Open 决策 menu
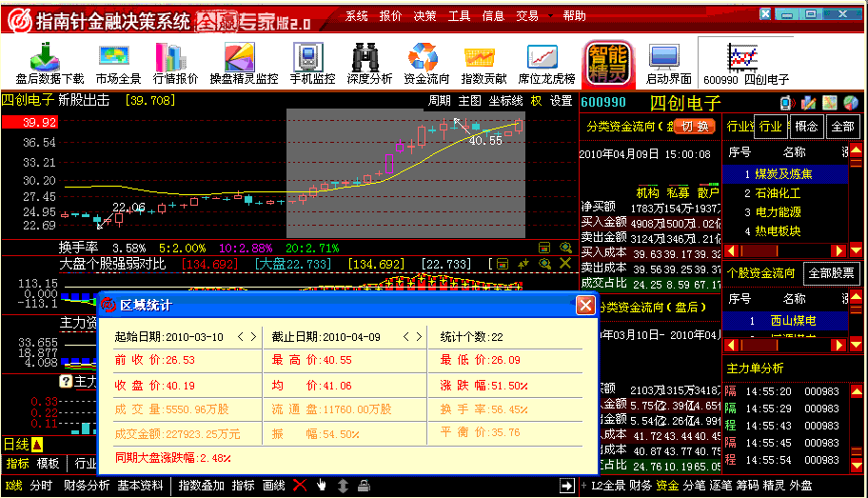868x498 pixels. click(424, 16)
